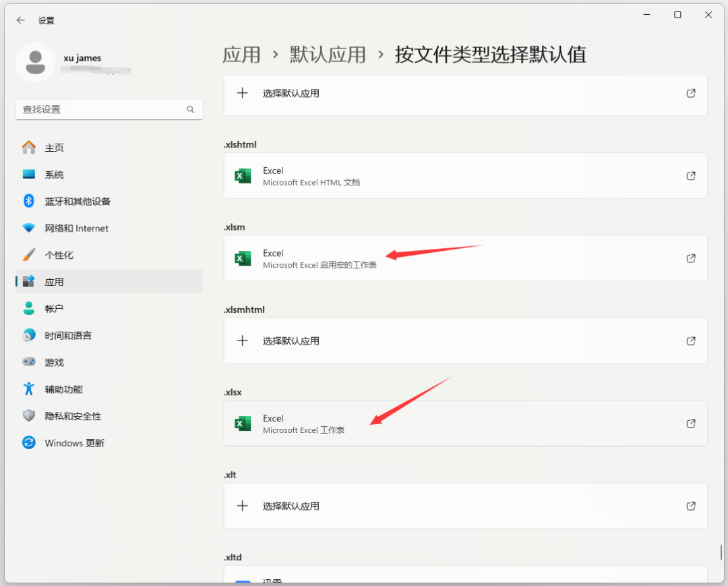Click the 应用 breadcrumb at page top

(x=241, y=55)
